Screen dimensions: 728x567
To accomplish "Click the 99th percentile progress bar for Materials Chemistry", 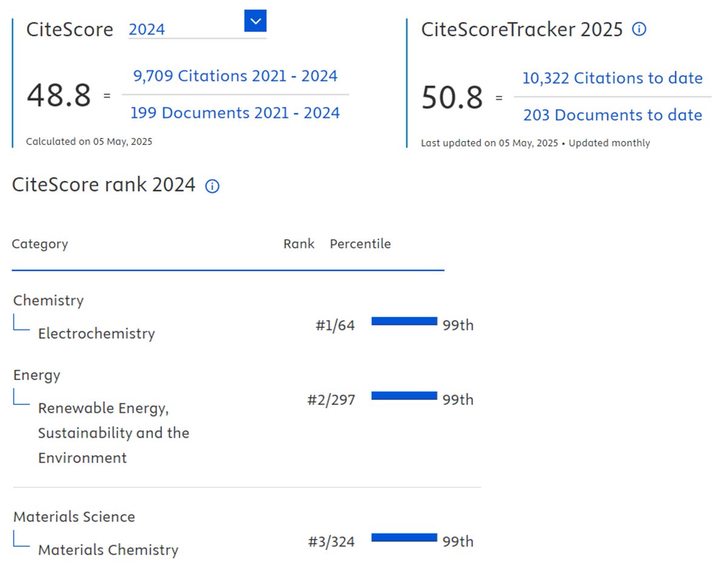I will point(404,537).
